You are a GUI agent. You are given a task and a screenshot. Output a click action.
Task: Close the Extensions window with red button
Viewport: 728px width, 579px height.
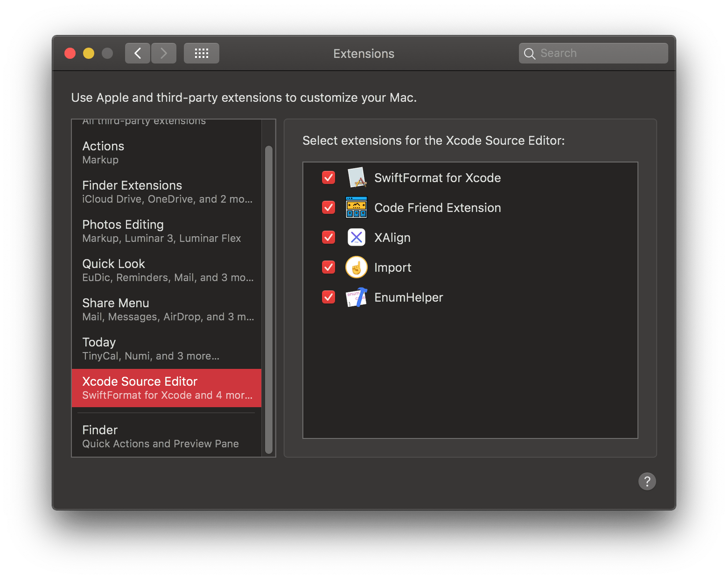70,53
